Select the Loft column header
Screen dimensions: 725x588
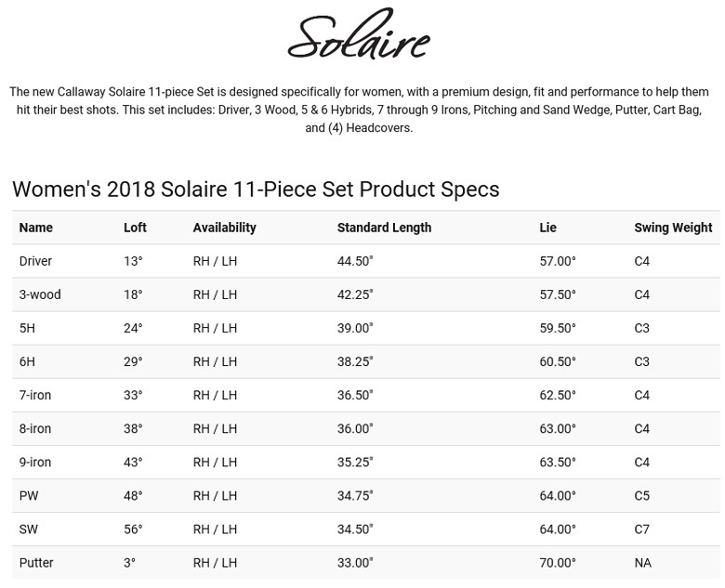pos(135,228)
